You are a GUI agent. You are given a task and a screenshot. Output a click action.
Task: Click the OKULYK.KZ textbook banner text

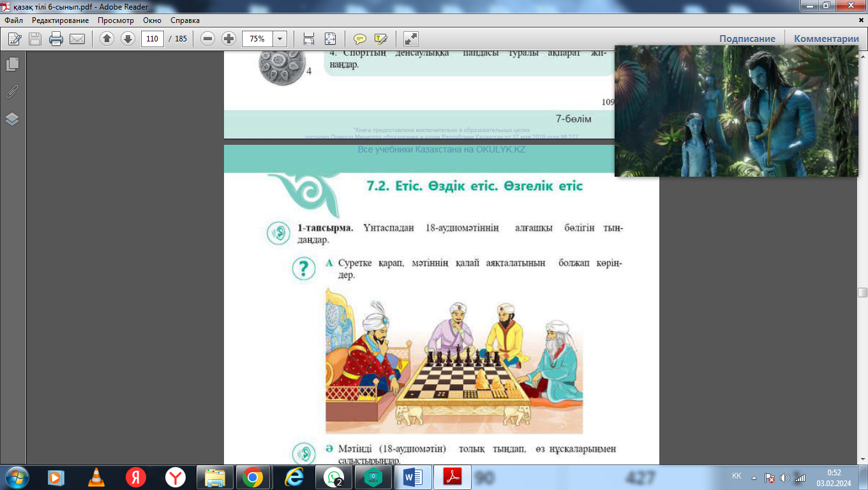441,149
